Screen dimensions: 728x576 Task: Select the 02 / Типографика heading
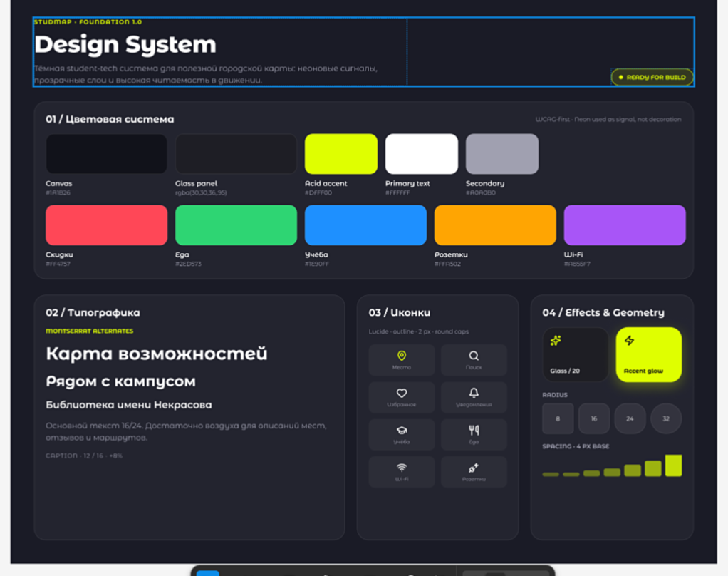click(x=93, y=313)
